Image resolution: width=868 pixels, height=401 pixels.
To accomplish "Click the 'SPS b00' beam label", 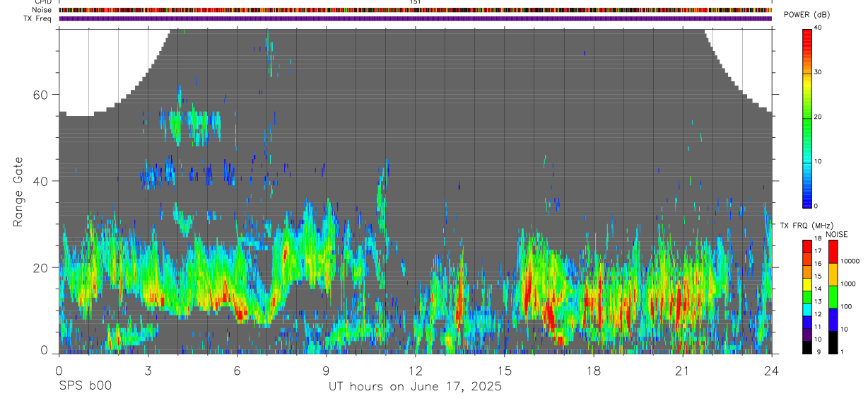I will pos(85,386).
